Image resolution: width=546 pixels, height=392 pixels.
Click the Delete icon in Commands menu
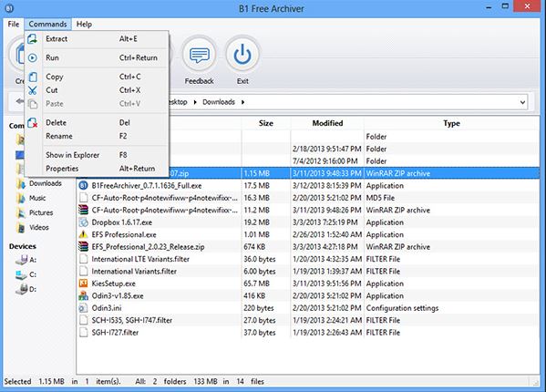click(33, 122)
